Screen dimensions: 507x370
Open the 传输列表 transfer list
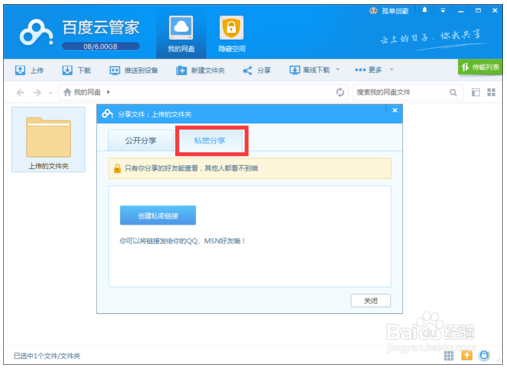tap(480, 67)
